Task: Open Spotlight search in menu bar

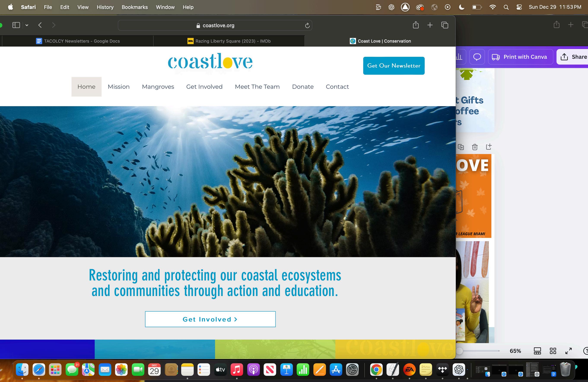Action: coord(506,7)
